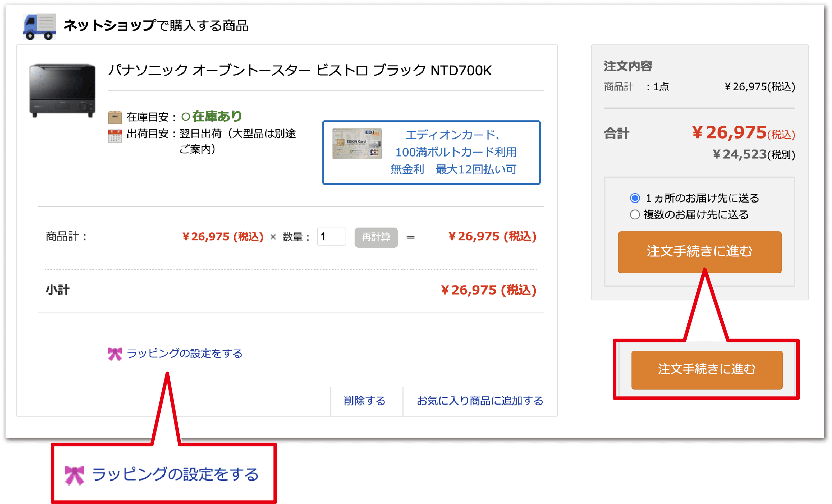Image resolution: width=832 pixels, height=504 pixels.
Task: Click the product title パナソニック オーブントースター
Action: [300, 71]
